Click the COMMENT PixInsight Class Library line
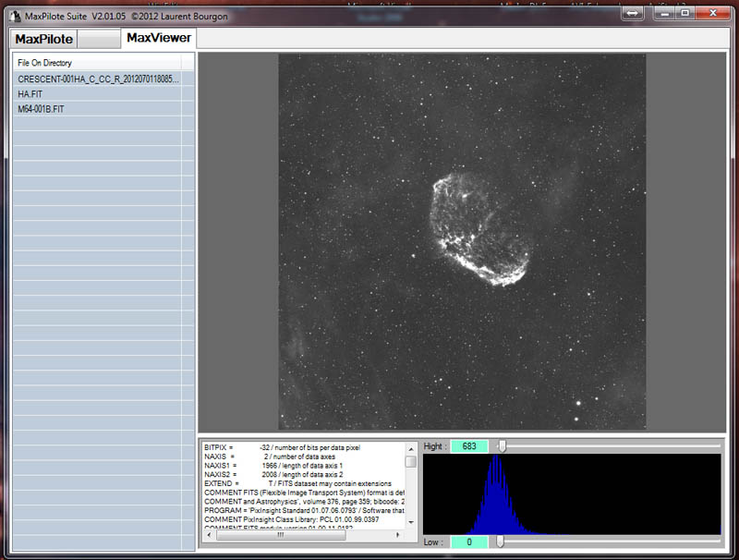This screenshot has height=560, width=739. tap(292, 519)
